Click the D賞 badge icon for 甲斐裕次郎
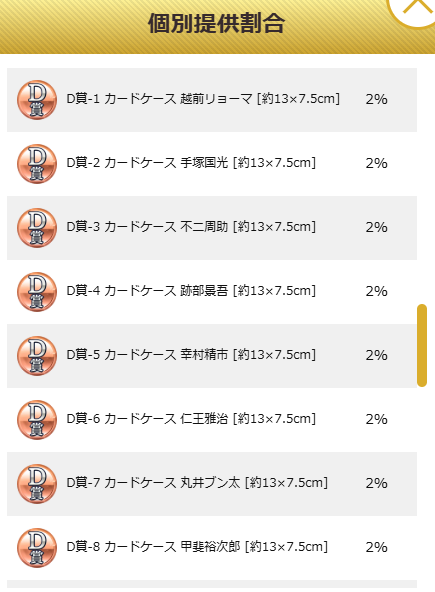Screen dimensions: 435x592 [x=37, y=548]
